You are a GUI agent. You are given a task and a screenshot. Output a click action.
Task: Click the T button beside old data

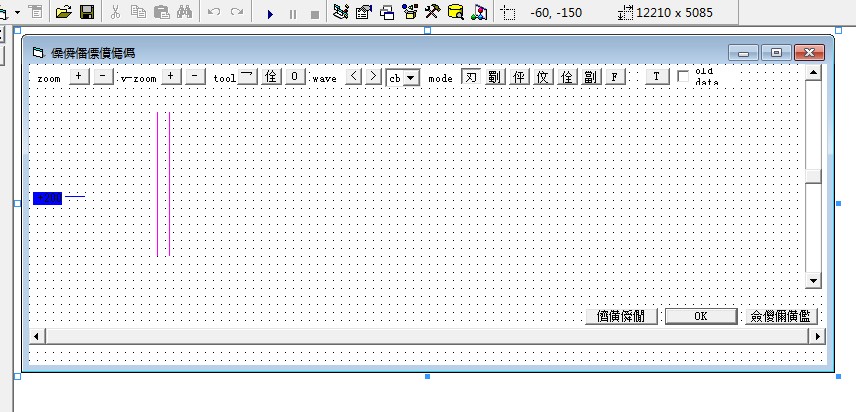[x=657, y=77]
